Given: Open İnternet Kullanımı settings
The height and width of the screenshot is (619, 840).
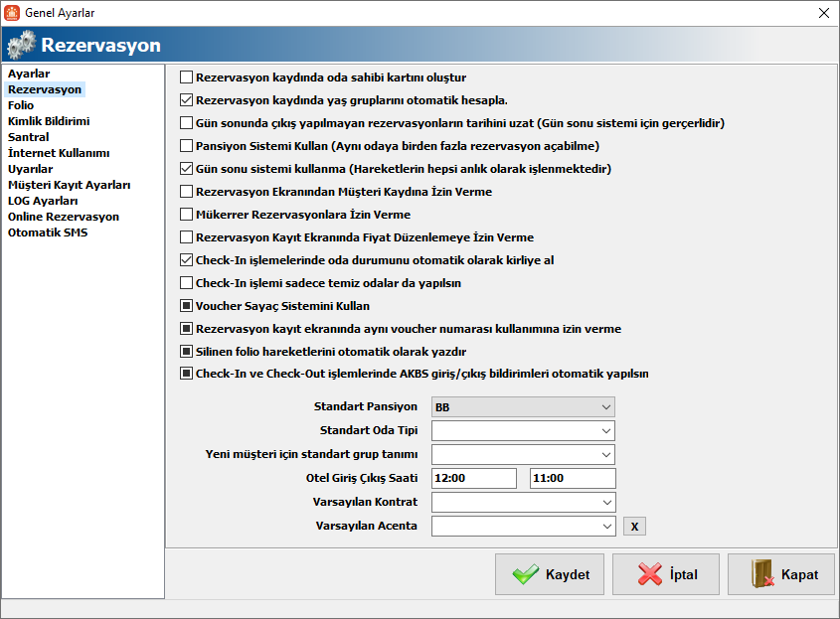Looking at the screenshot, I should (59, 153).
